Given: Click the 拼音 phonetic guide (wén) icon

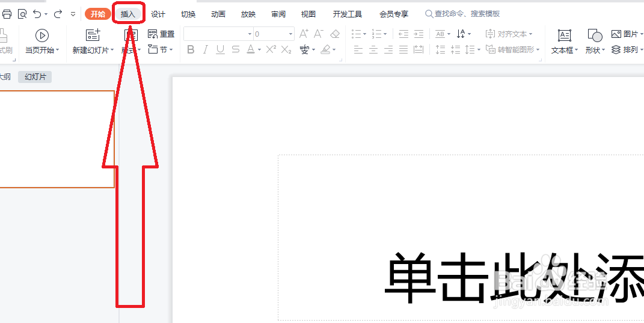Looking at the screenshot, I should tap(304, 50).
